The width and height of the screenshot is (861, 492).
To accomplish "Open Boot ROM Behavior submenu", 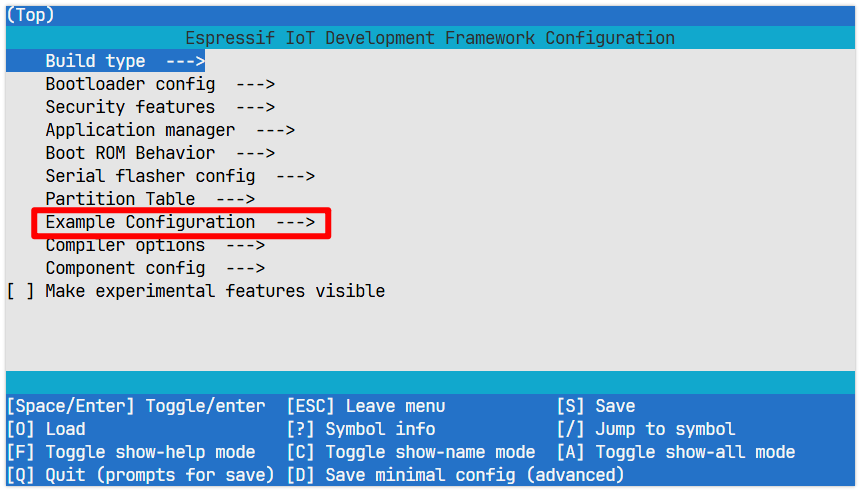I will coord(130,153).
